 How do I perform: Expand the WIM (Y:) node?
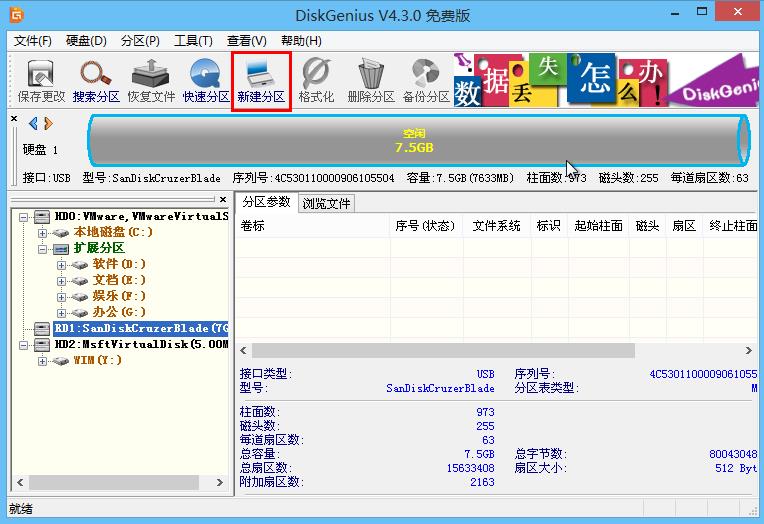click(x=42, y=361)
